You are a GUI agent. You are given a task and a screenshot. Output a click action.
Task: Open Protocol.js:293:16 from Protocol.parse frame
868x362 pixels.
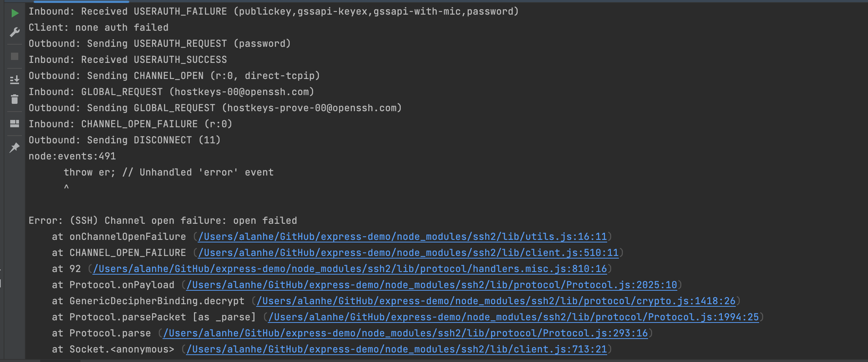[406, 333]
